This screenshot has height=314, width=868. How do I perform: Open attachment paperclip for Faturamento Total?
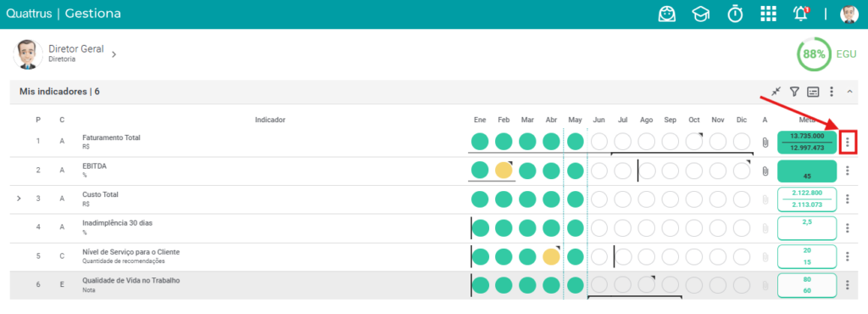(x=765, y=143)
